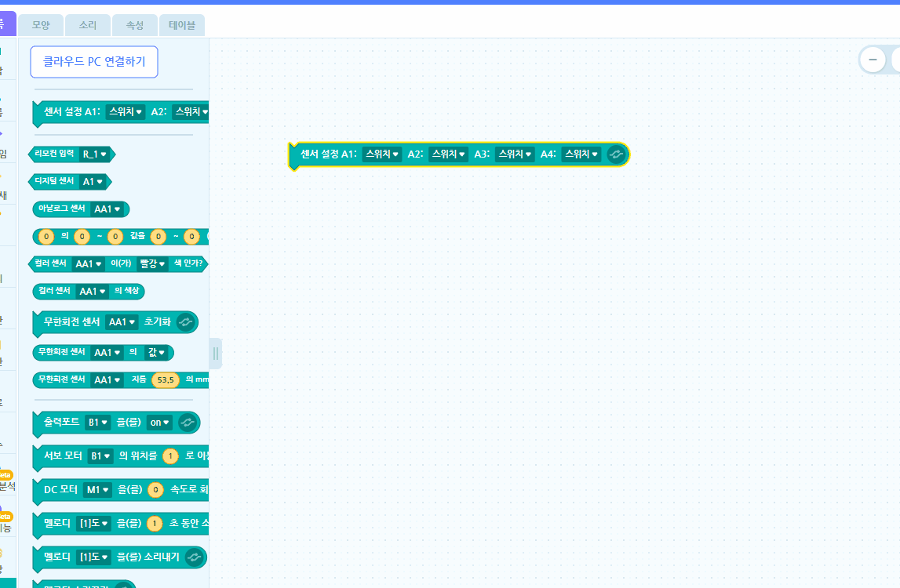This screenshot has height=588, width=900.
Task: Open the R_1 dropdown in 리모컨 입력 block
Action: coord(95,154)
